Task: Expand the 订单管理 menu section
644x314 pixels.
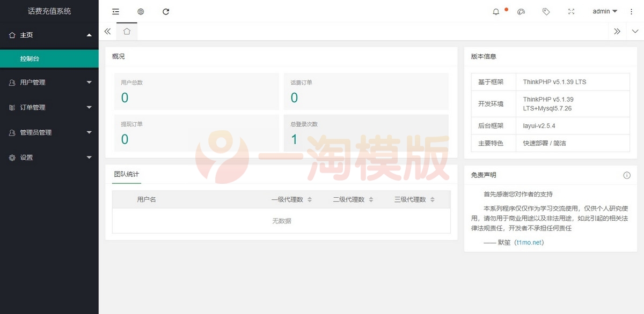Action: [49, 107]
